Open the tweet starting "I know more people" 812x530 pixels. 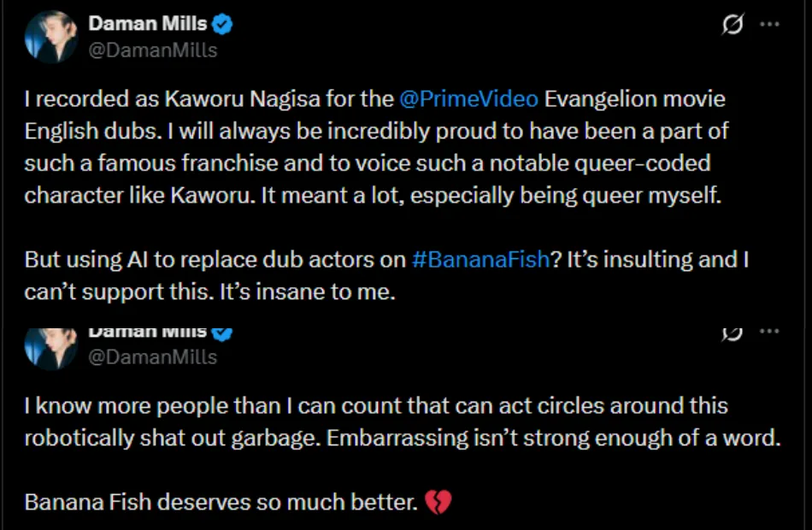point(376,422)
